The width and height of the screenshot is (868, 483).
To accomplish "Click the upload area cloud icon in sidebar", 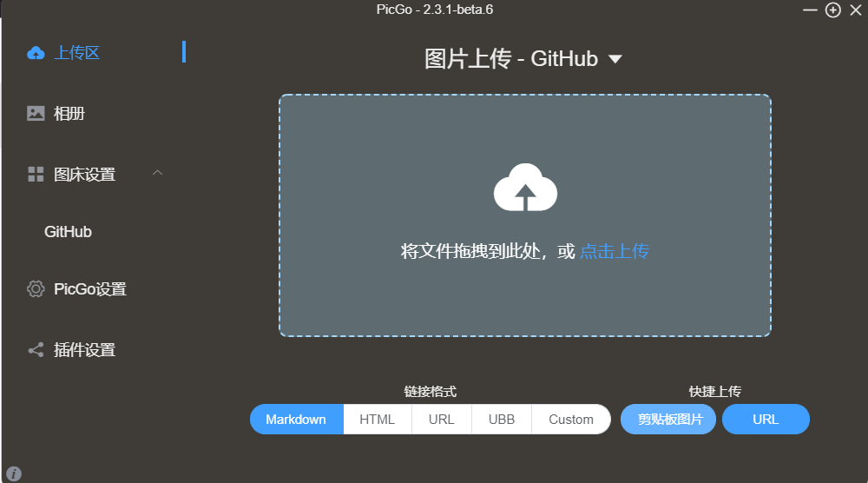I will coord(36,53).
